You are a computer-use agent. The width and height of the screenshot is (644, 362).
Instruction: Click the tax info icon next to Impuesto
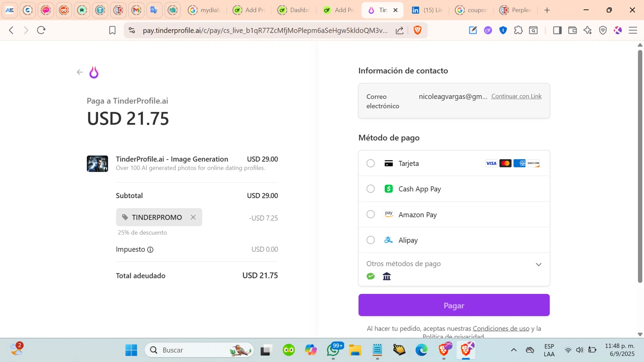150,250
